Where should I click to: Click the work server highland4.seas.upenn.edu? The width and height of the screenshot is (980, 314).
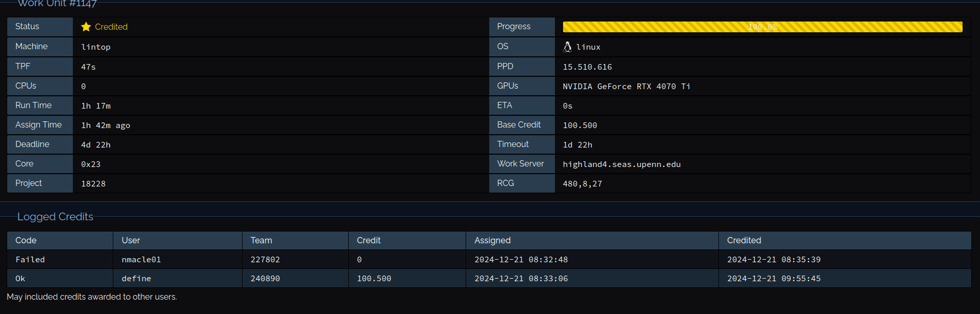coord(622,164)
